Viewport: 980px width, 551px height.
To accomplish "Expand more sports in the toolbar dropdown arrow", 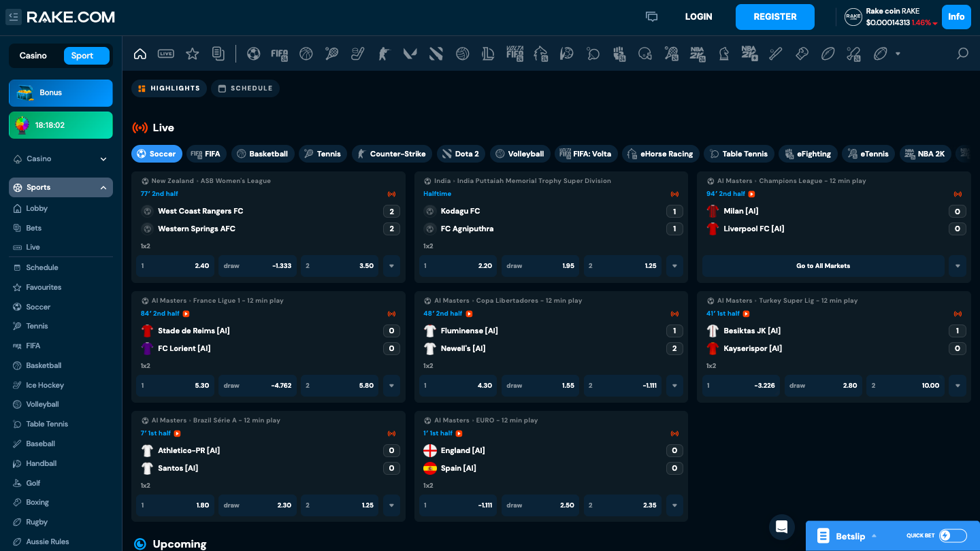I will [898, 54].
